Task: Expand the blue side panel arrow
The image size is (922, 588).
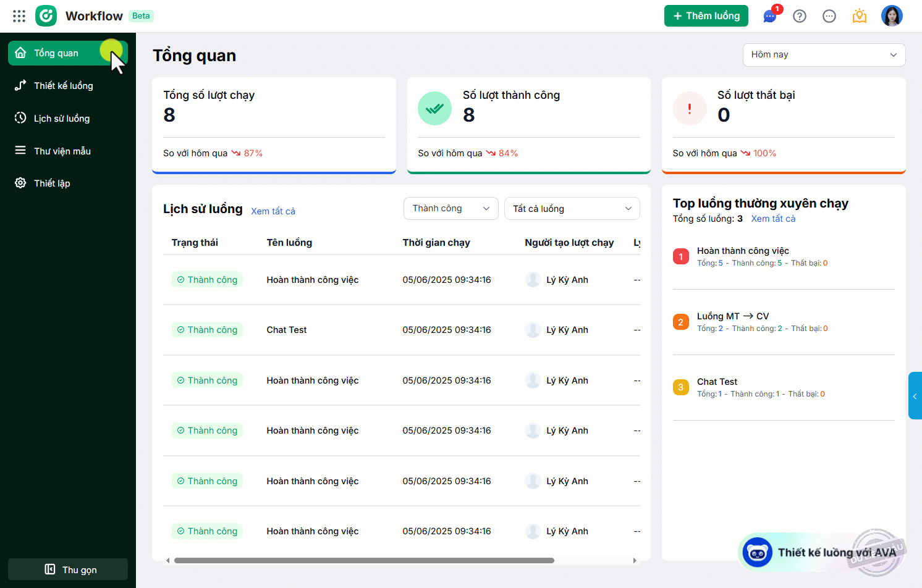Action: click(x=915, y=396)
